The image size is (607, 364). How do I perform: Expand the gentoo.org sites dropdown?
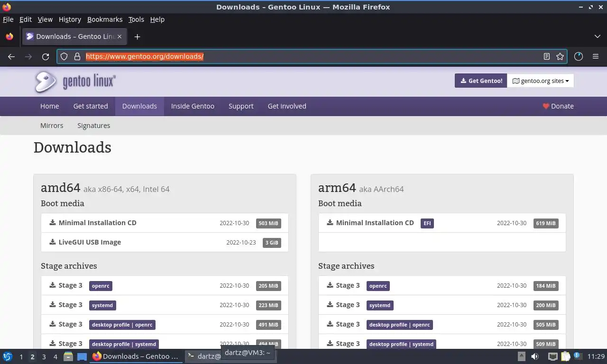540,81
